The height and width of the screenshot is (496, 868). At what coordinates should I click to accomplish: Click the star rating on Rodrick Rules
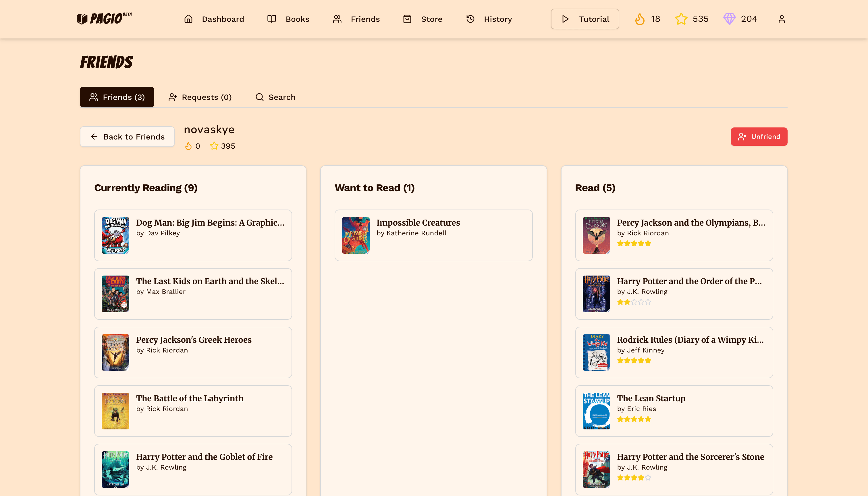(x=634, y=361)
